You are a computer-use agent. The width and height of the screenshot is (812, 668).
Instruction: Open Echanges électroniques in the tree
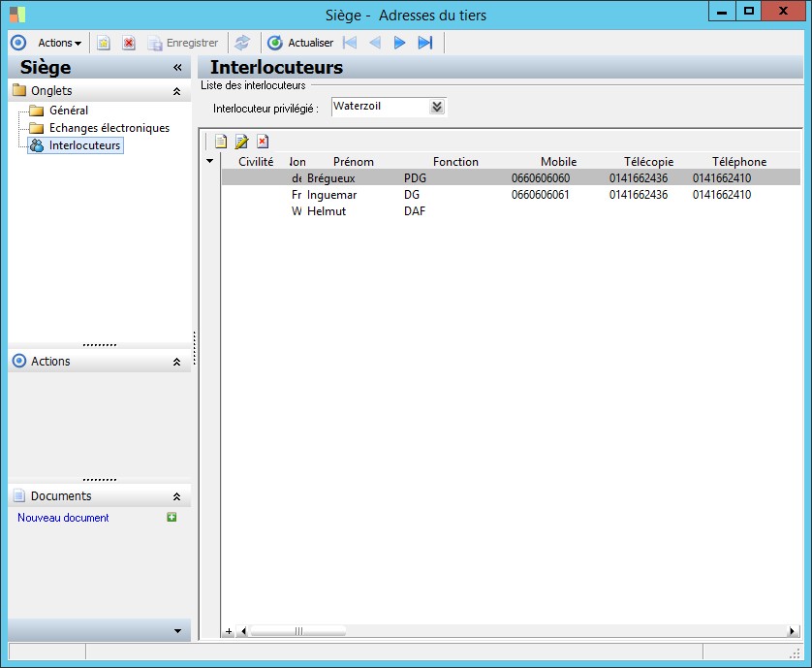[109, 128]
